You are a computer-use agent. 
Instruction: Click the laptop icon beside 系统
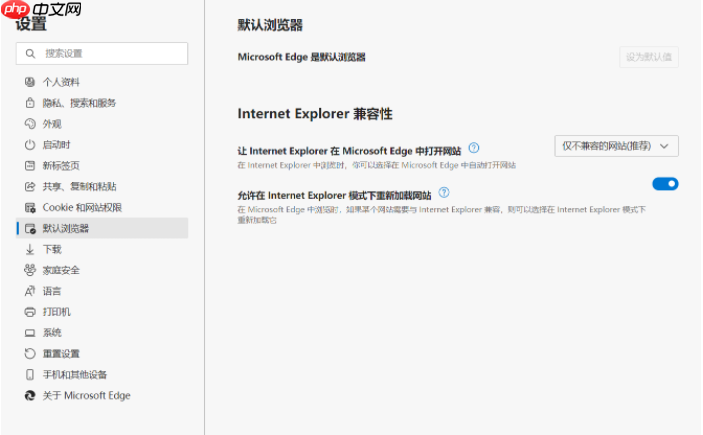(30, 333)
